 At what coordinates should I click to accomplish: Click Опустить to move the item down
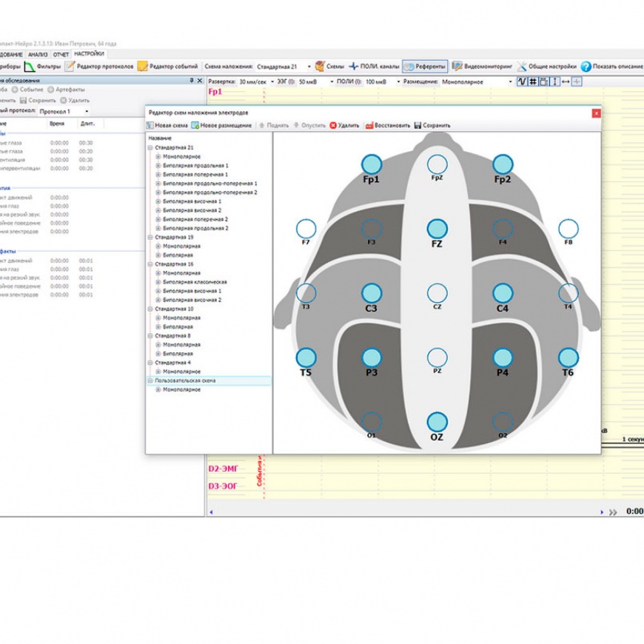tap(309, 125)
